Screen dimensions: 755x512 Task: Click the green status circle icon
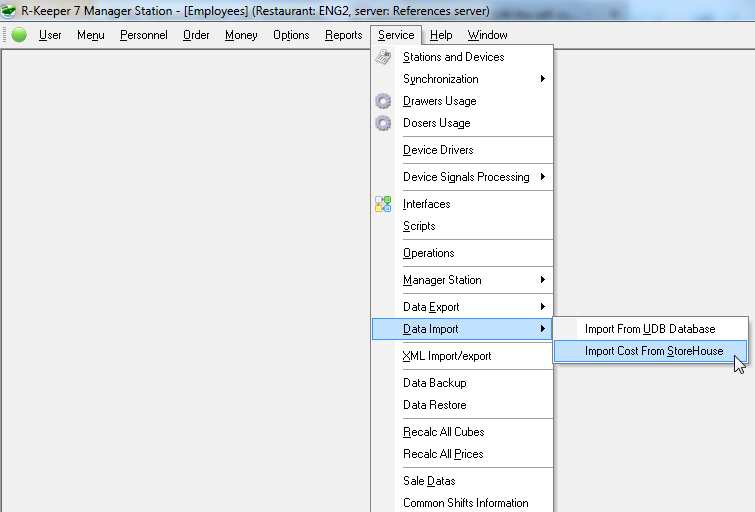tap(19, 35)
